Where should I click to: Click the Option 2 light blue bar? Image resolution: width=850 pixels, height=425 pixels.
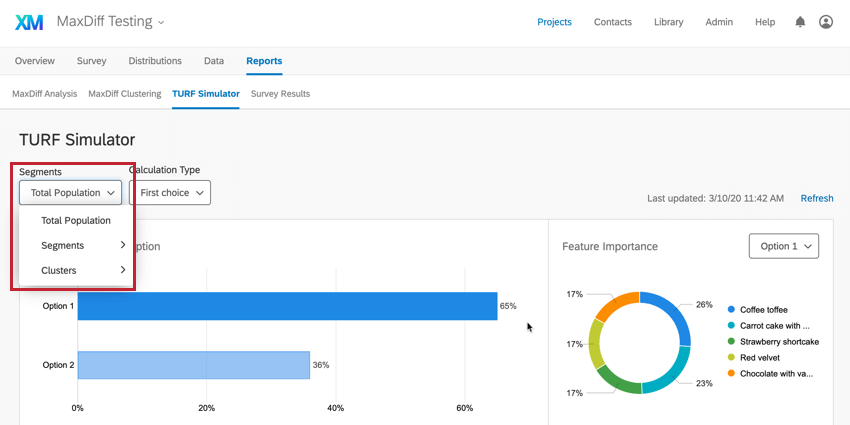pos(193,365)
